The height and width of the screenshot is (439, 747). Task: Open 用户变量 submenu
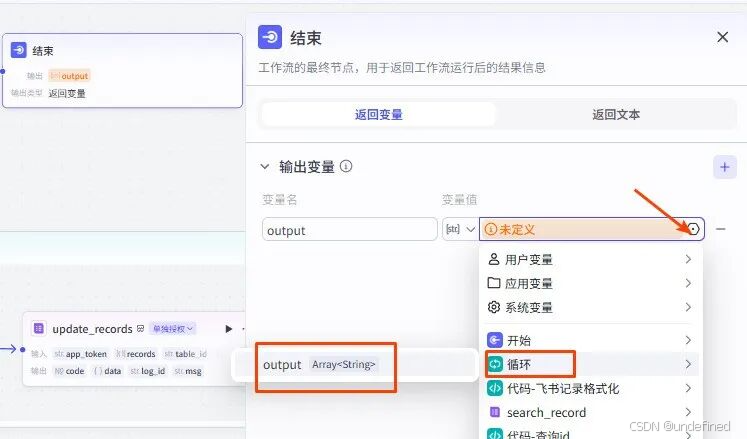[589, 259]
